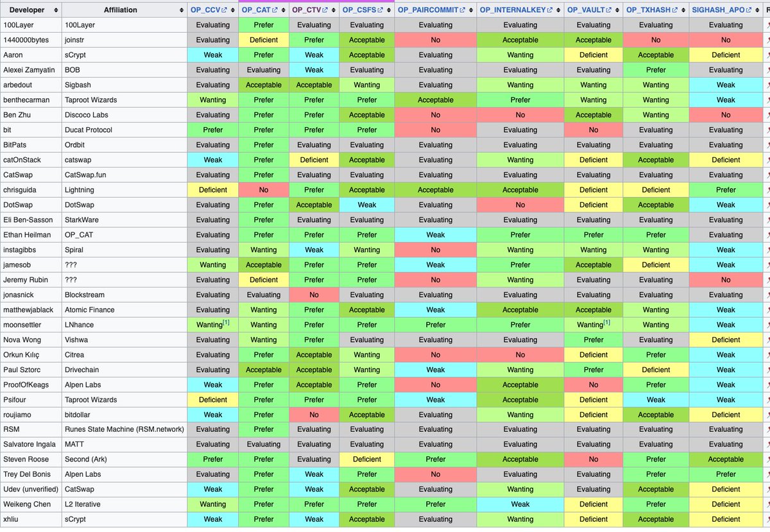
Task: Open footnote [1] in moonsettler's OP_CCV cell
Action: tap(226, 323)
